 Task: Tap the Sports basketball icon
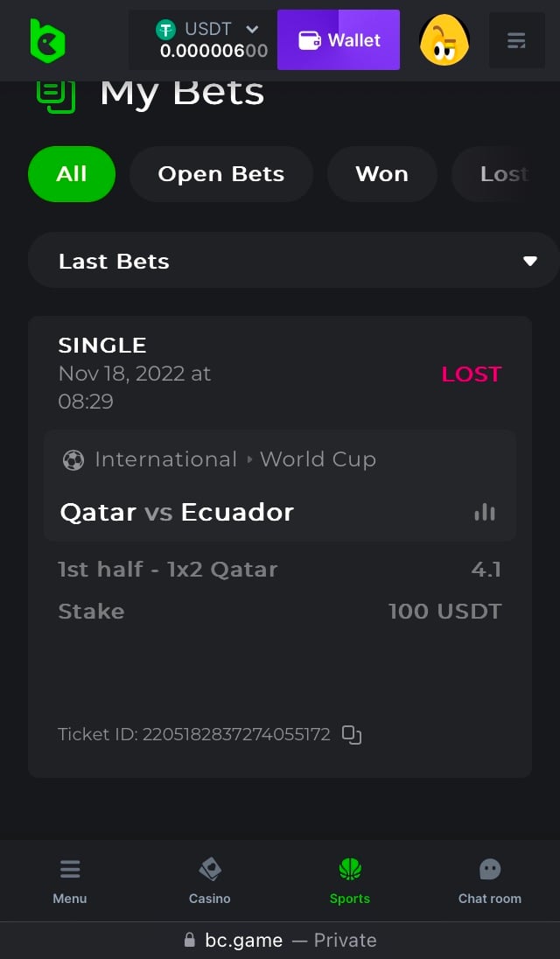click(350, 870)
